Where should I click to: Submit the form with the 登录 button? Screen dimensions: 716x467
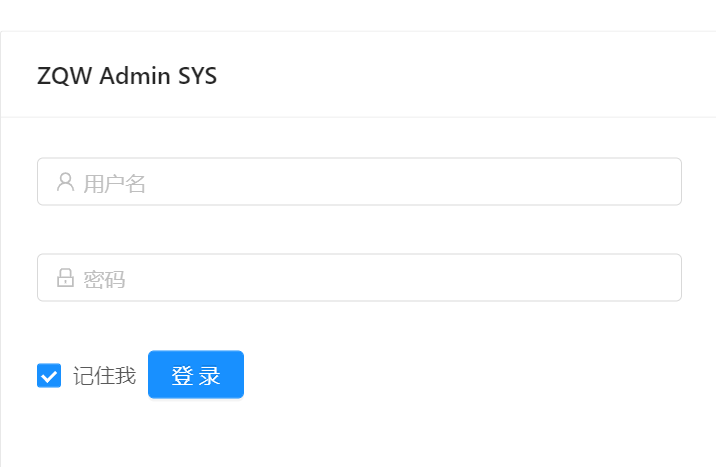pyautogui.click(x=196, y=375)
